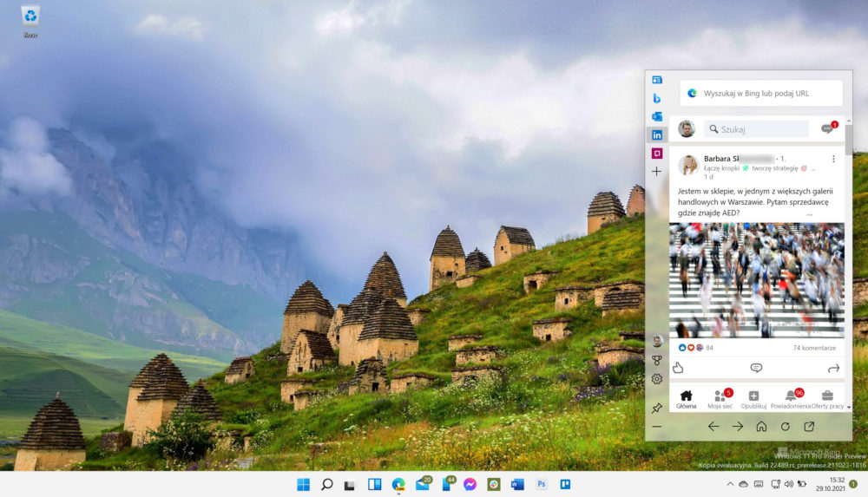Like the post with thumbs-up icon
868x497 pixels.
pos(678,368)
